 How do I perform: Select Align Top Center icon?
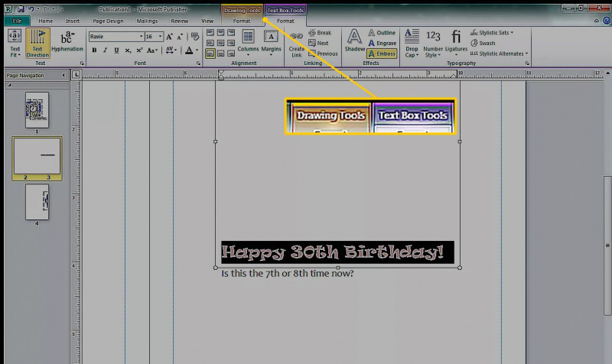[x=220, y=32]
